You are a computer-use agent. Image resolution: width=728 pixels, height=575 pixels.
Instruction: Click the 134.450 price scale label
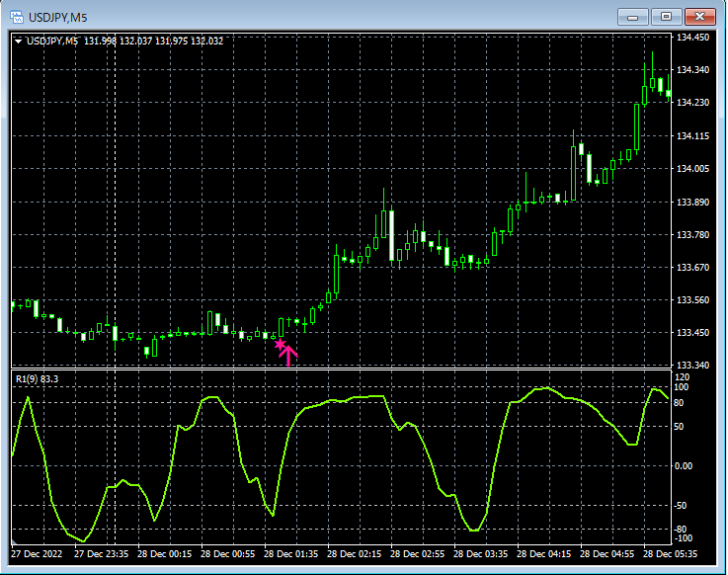[692, 38]
